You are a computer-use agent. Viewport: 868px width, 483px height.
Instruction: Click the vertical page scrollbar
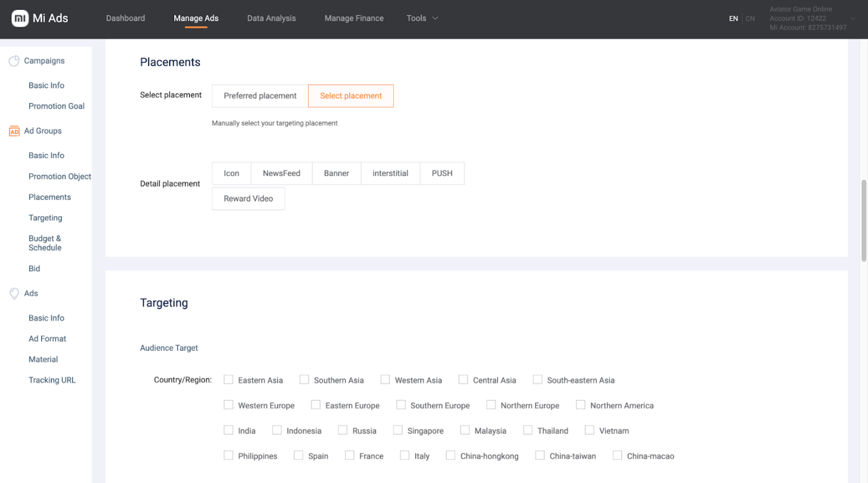click(x=864, y=220)
